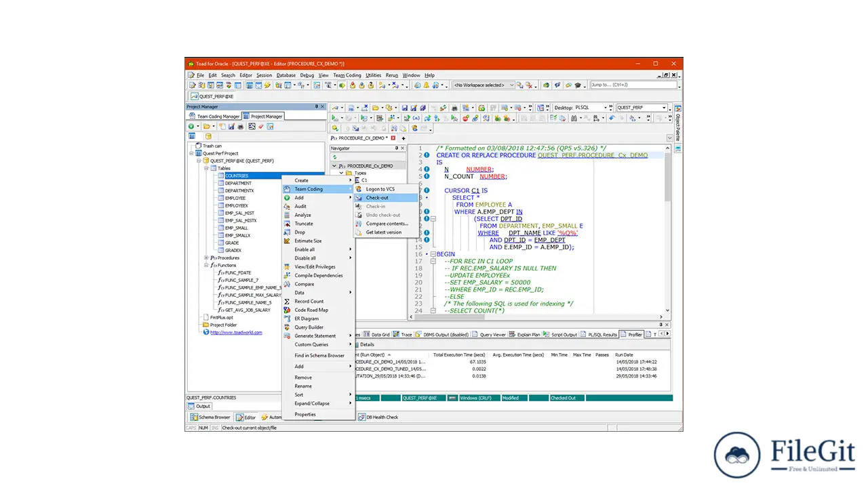This screenshot has height=488, width=868.
Task: Add a new editor tab with plus button
Action: tap(403, 138)
